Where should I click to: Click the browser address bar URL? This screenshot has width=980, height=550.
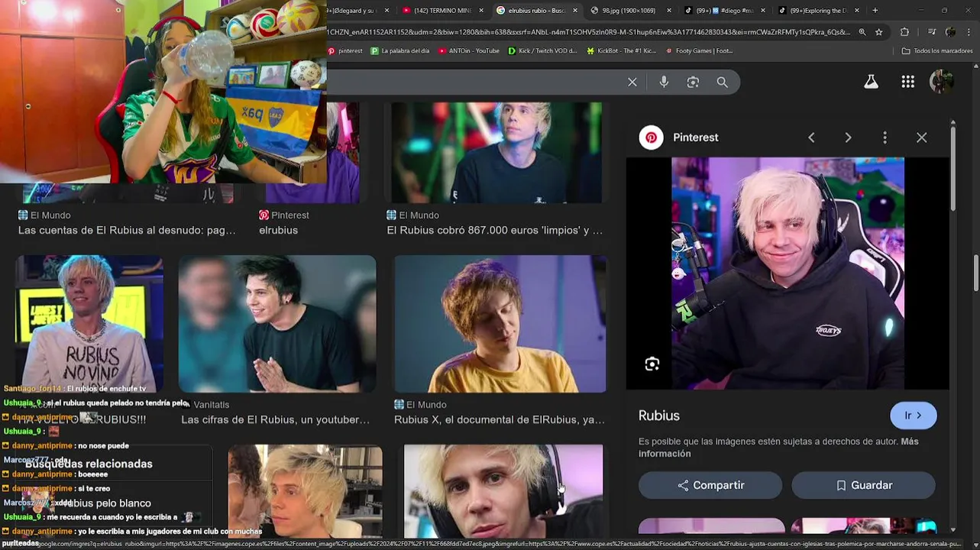pyautogui.click(x=588, y=32)
